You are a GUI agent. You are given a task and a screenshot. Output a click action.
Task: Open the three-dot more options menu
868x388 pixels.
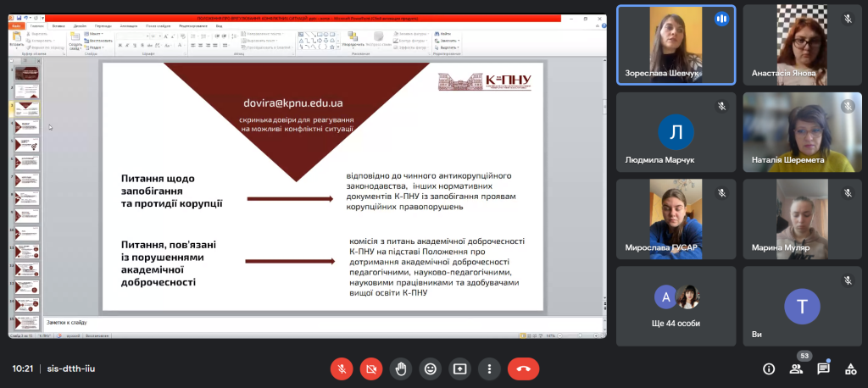click(489, 369)
